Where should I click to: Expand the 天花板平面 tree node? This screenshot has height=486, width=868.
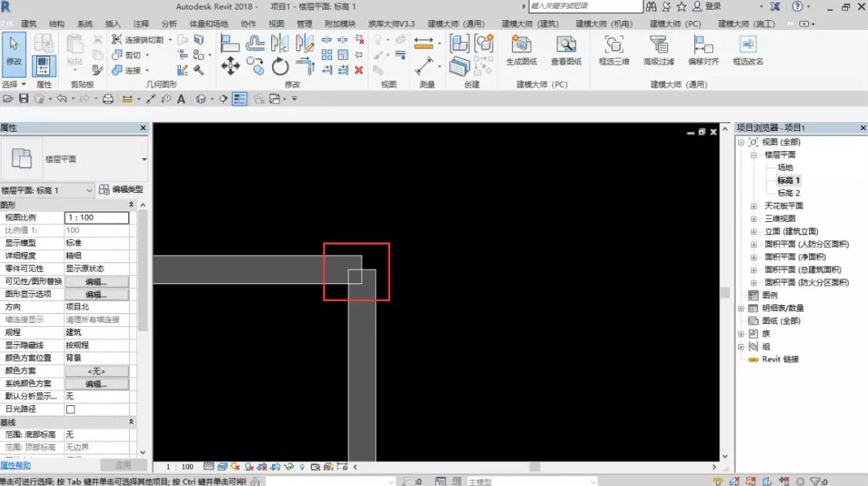point(753,206)
